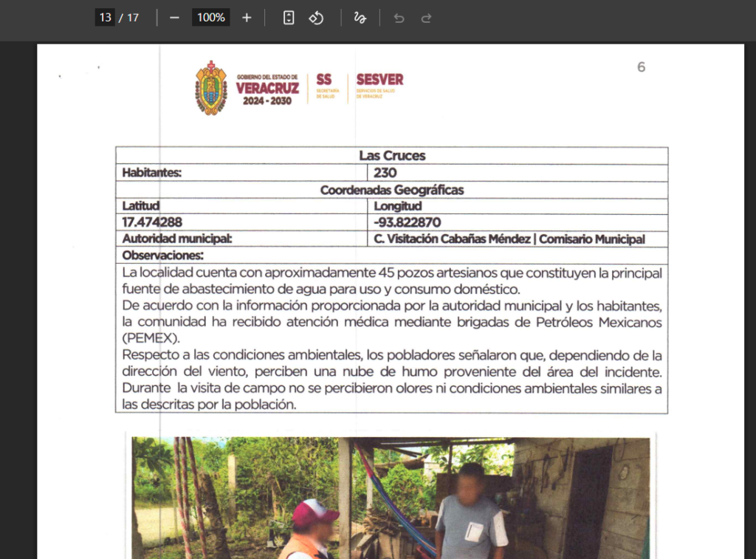Image resolution: width=756 pixels, height=559 pixels.
Task: Click the latitude value 17.474288
Action: point(152,222)
